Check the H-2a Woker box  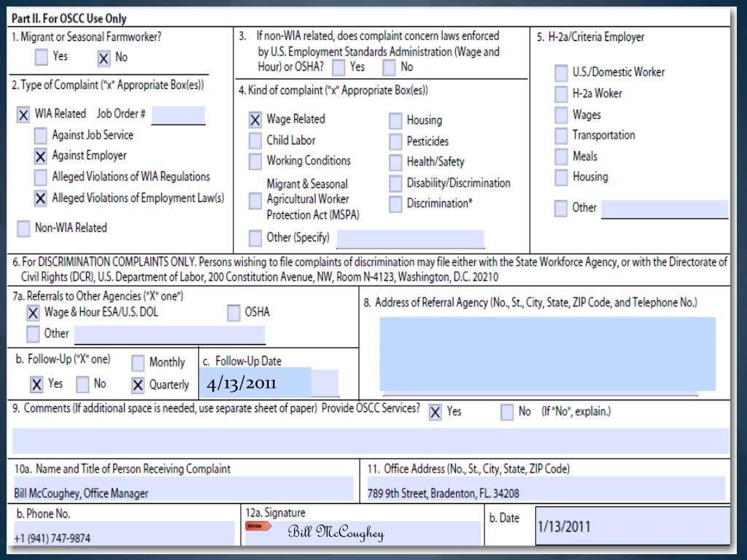tap(561, 94)
